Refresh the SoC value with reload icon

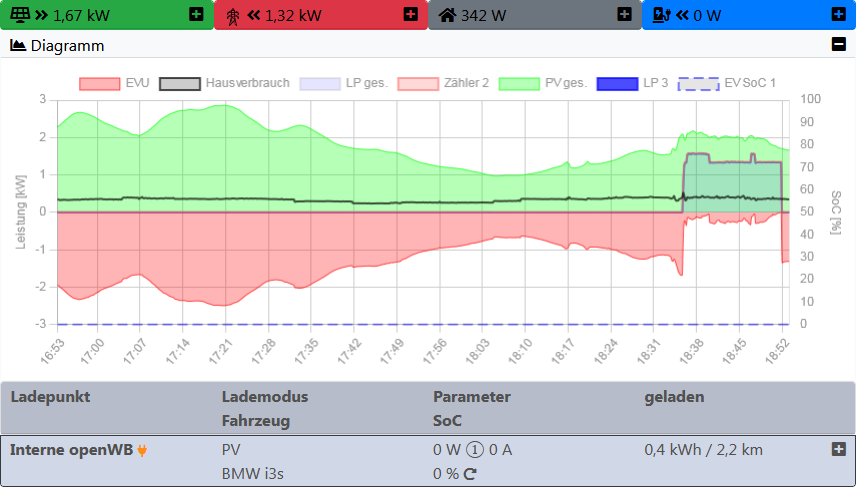[x=469, y=474]
